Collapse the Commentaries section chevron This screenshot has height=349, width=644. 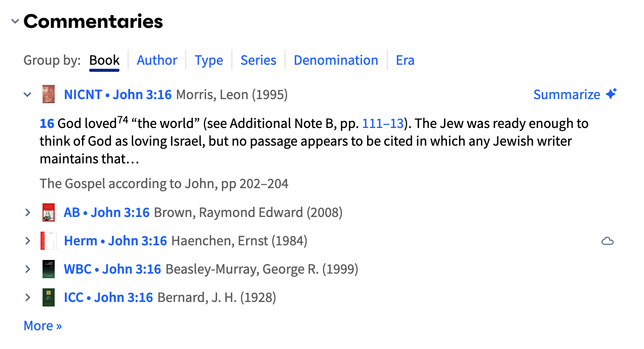(15, 21)
